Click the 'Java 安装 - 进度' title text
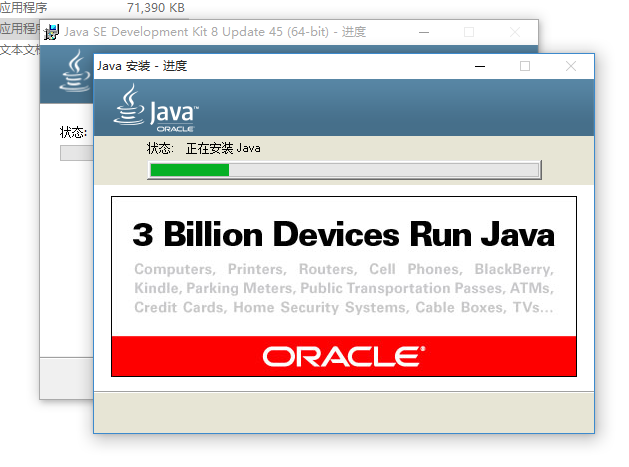 [x=142, y=66]
